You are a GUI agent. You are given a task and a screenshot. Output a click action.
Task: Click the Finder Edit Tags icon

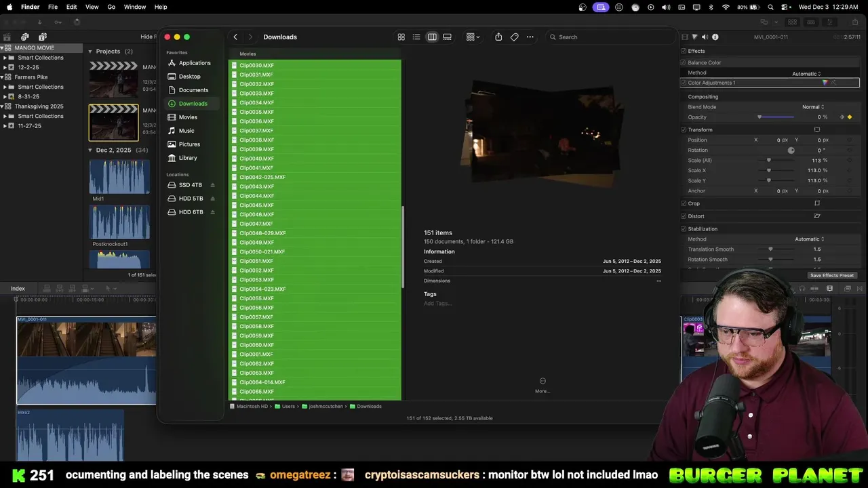coord(515,37)
